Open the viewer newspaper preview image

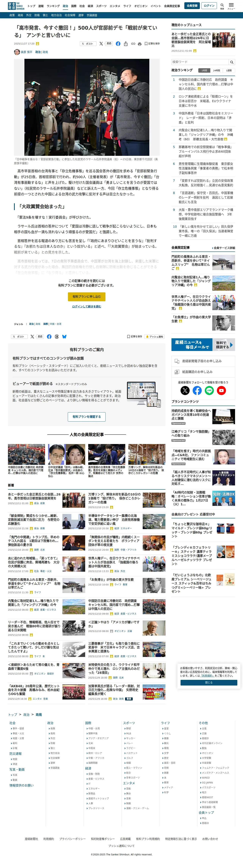tap(144, 395)
